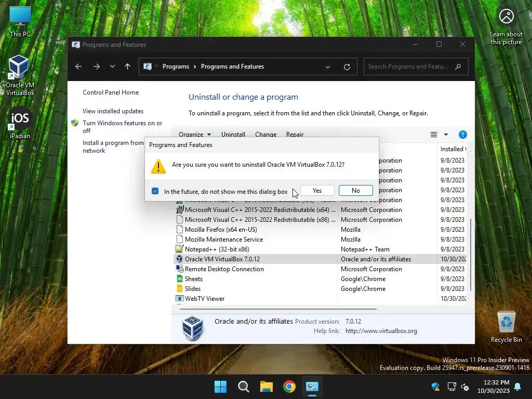Open Control Panel Home link
The image size is (532, 399).
(x=111, y=92)
